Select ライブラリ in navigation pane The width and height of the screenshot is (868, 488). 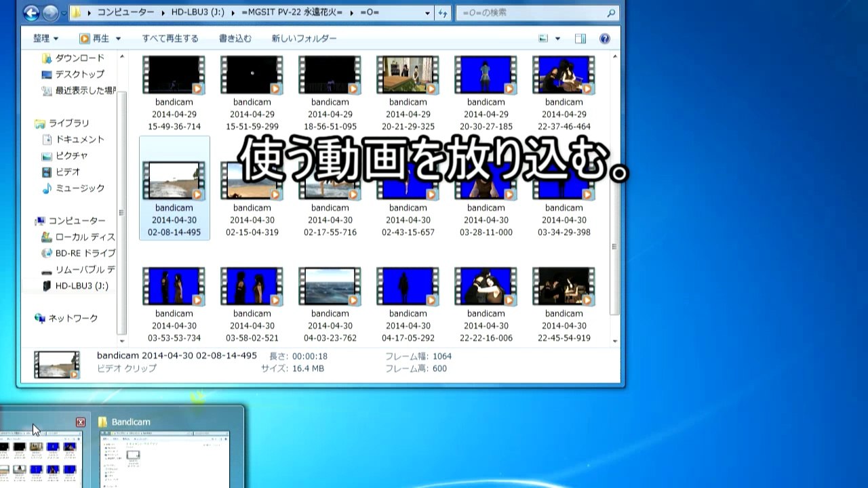click(62, 123)
